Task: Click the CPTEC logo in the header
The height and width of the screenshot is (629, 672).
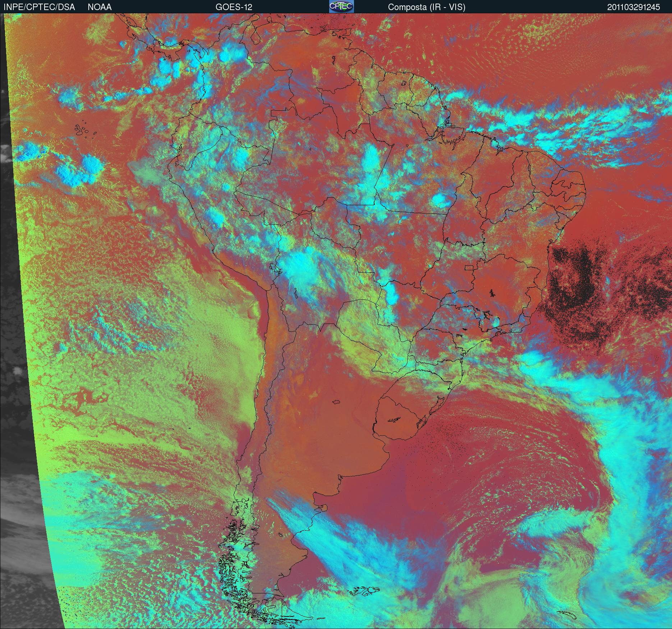Action: (341, 6)
